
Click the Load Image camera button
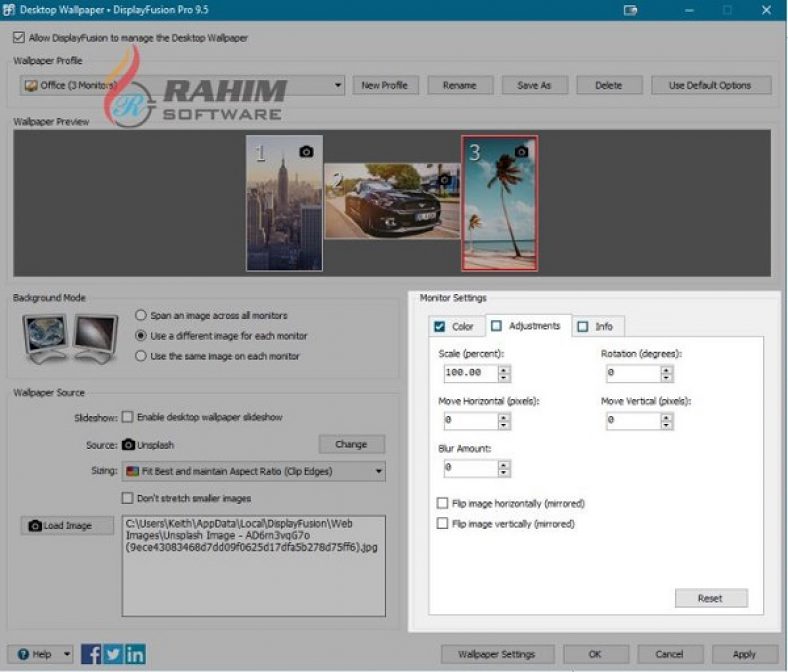pos(67,526)
